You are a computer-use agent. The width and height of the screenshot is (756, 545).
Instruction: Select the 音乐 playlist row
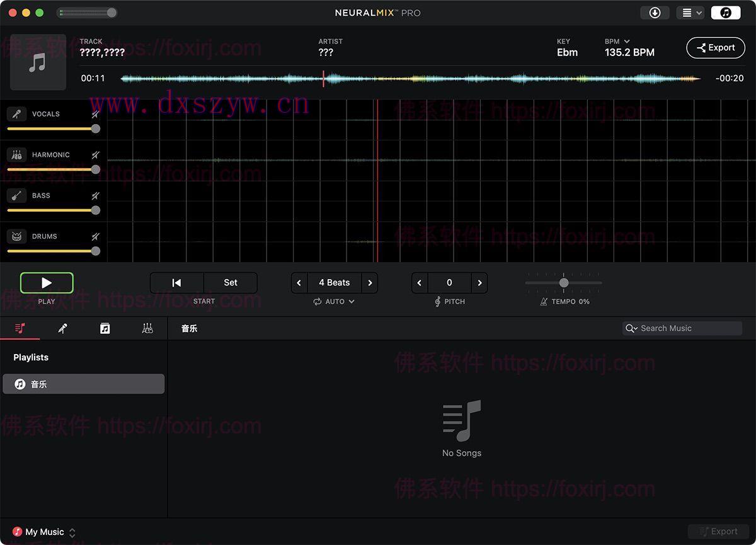pyautogui.click(x=84, y=384)
